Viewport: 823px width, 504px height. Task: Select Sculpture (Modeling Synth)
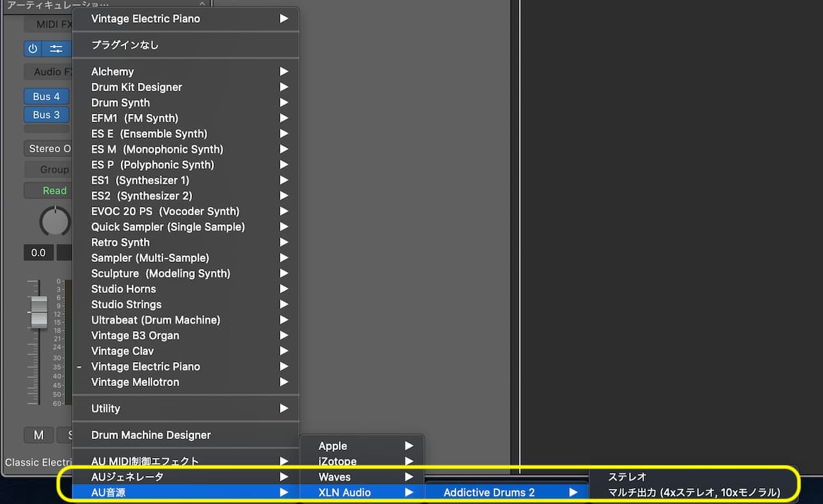[187, 273]
